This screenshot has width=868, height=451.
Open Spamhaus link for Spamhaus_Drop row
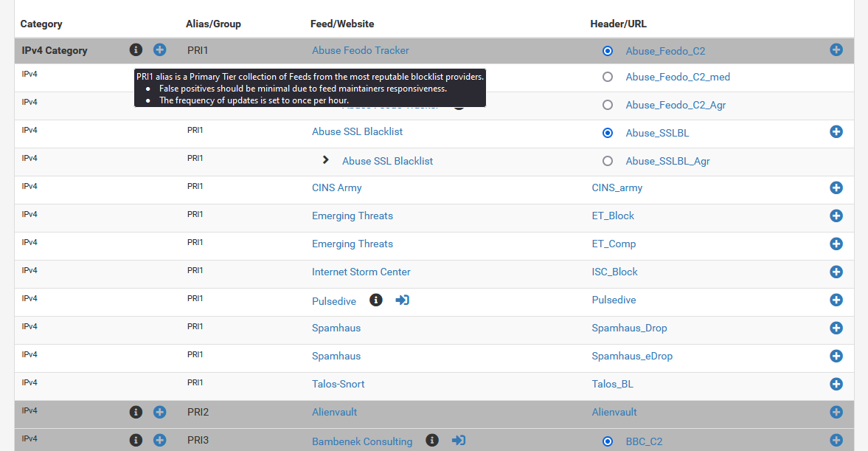[336, 328]
